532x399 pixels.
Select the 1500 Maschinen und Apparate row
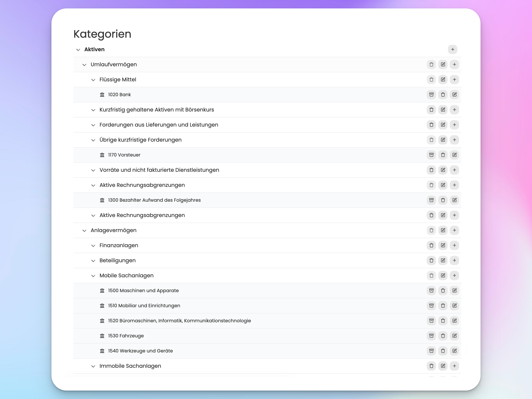[x=267, y=291]
